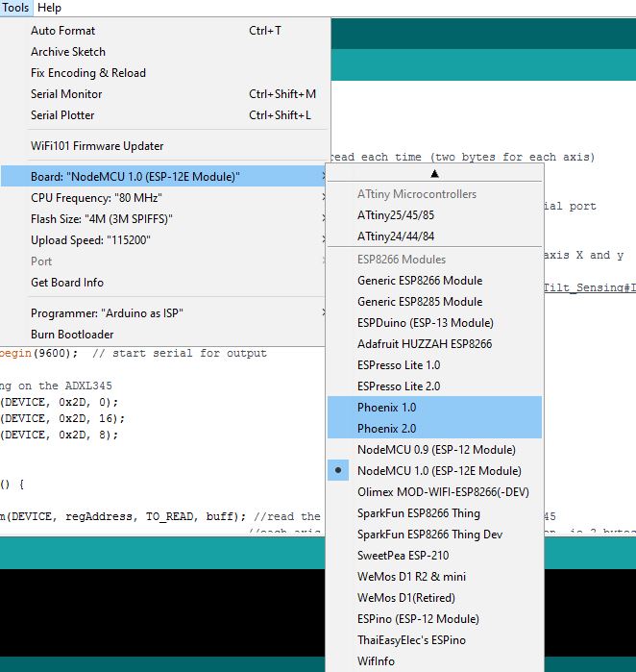Choose Generic ESP8266 Module board
Image resolution: width=636 pixels, height=672 pixels.
click(434, 281)
